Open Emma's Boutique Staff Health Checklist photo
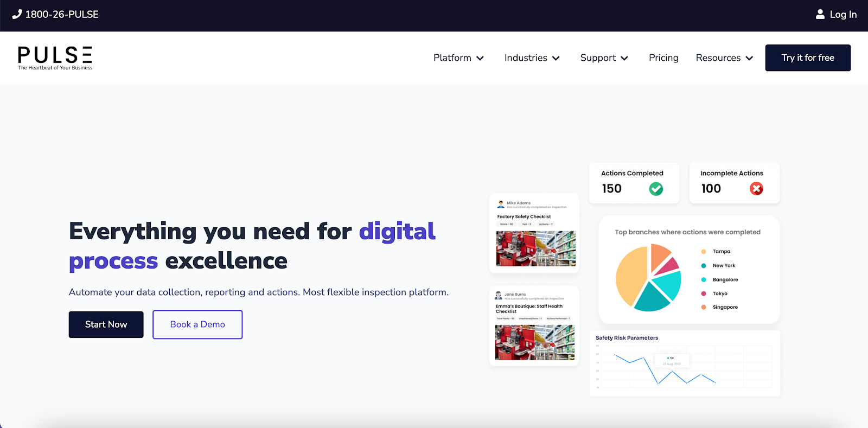Image resolution: width=868 pixels, height=428 pixels. (x=535, y=342)
